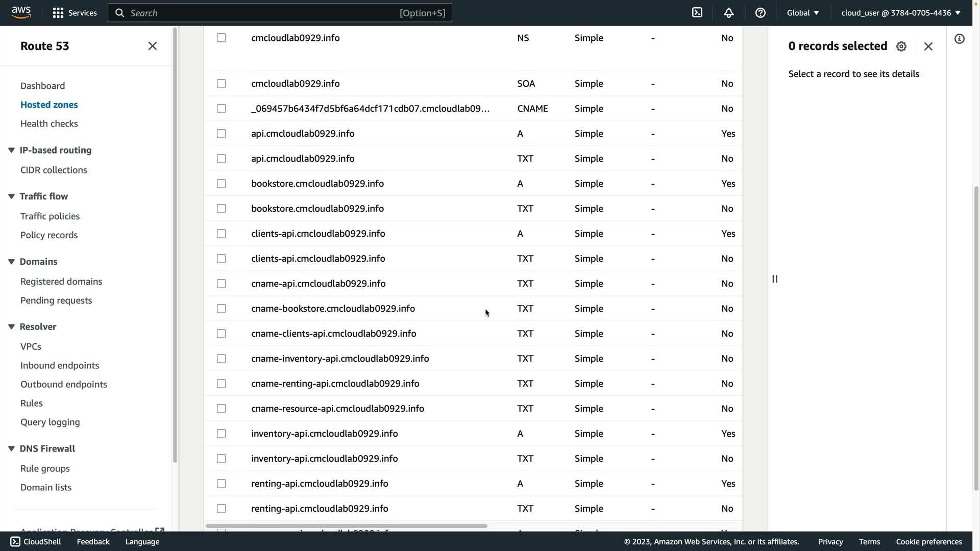Check the cname-api.cmcloudlab0929.info TXT record

coord(221,284)
